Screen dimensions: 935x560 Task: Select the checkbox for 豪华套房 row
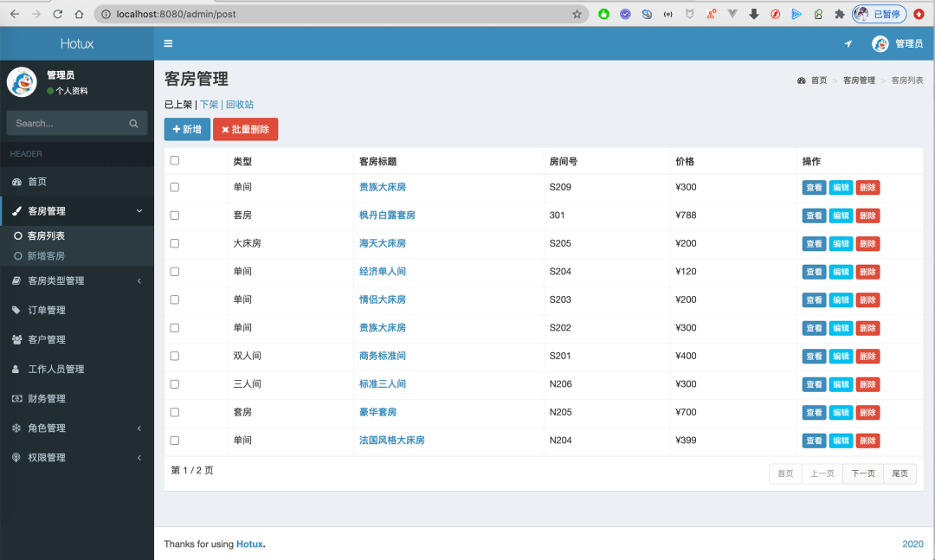(175, 412)
